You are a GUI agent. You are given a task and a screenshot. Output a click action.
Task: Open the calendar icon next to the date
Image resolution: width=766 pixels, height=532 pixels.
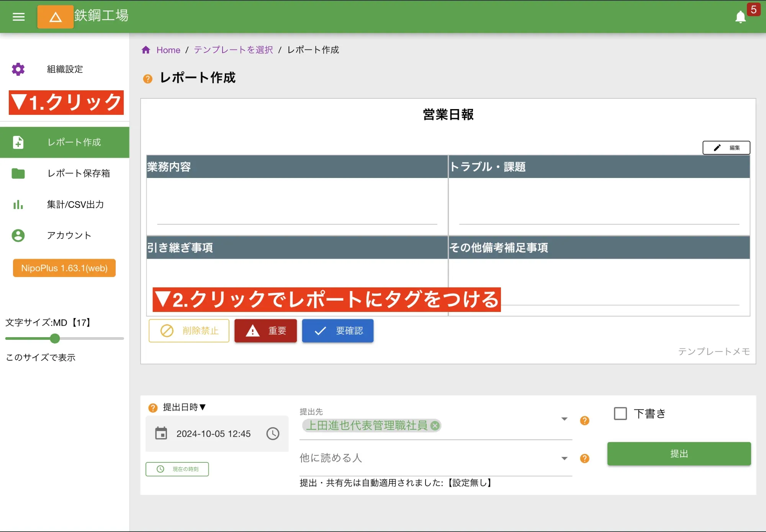[162, 434]
